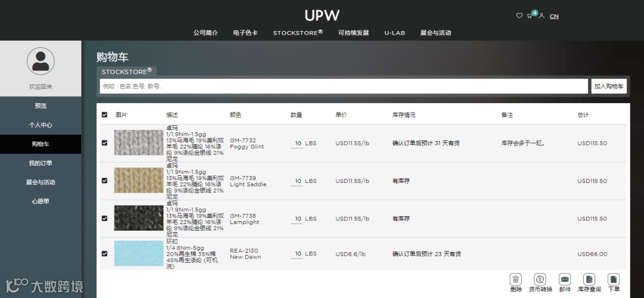644x298 pixels.
Task: Click the 确认订单后预计 23 天有货 status
Action: (x=427, y=254)
